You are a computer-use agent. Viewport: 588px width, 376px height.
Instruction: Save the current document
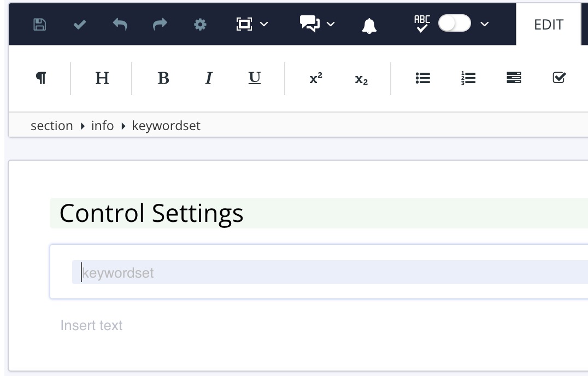pos(39,24)
